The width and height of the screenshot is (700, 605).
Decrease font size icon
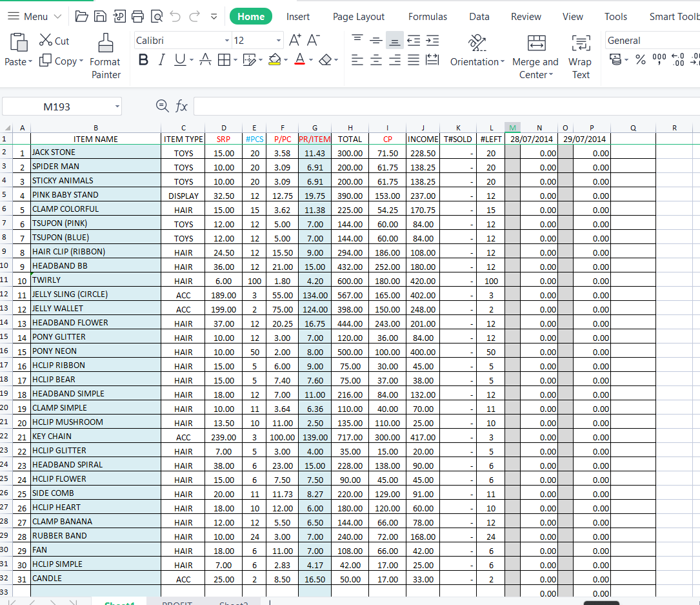pyautogui.click(x=314, y=40)
